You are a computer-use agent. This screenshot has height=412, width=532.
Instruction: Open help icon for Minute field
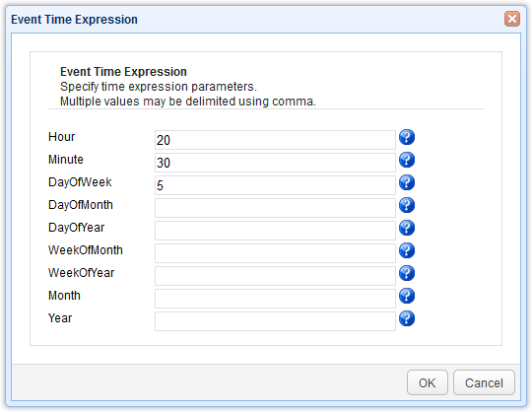pyautogui.click(x=407, y=160)
